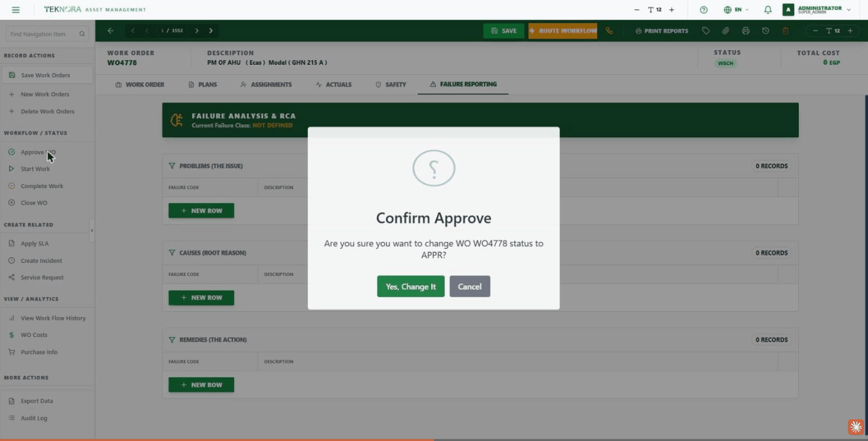Cancel the Confirm Approve dialog

470,286
